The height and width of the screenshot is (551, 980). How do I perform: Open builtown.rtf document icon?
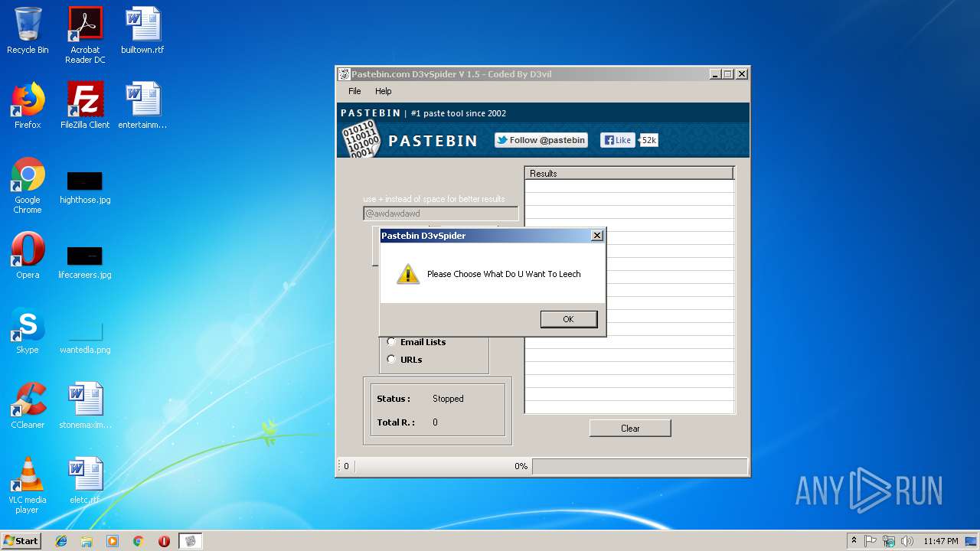[142, 31]
